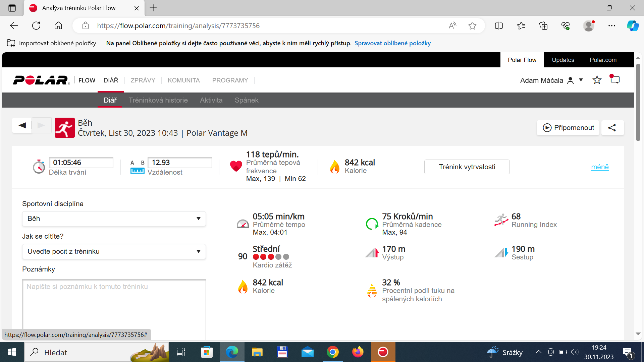Click the Připomenout button
Screen dimensions: 644x362
(568, 128)
